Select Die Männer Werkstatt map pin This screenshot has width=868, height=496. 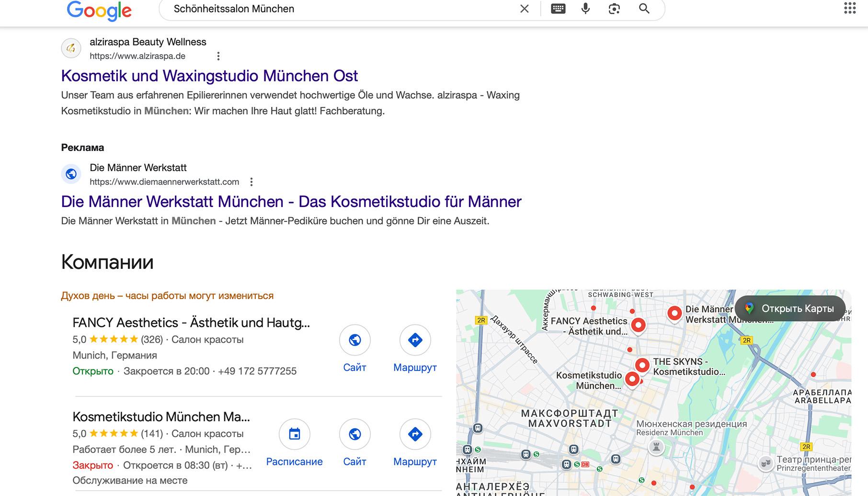tap(674, 314)
